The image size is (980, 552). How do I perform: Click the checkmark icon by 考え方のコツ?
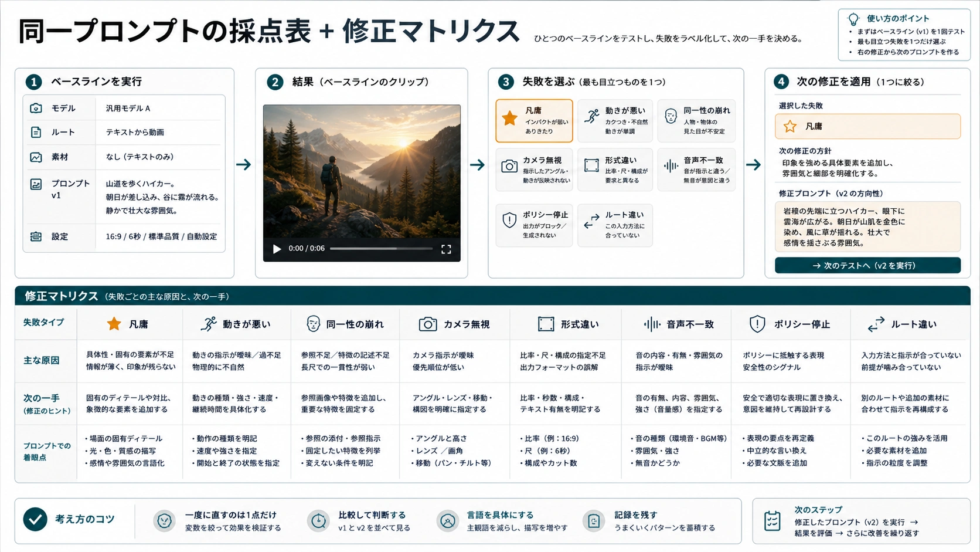[x=35, y=519]
